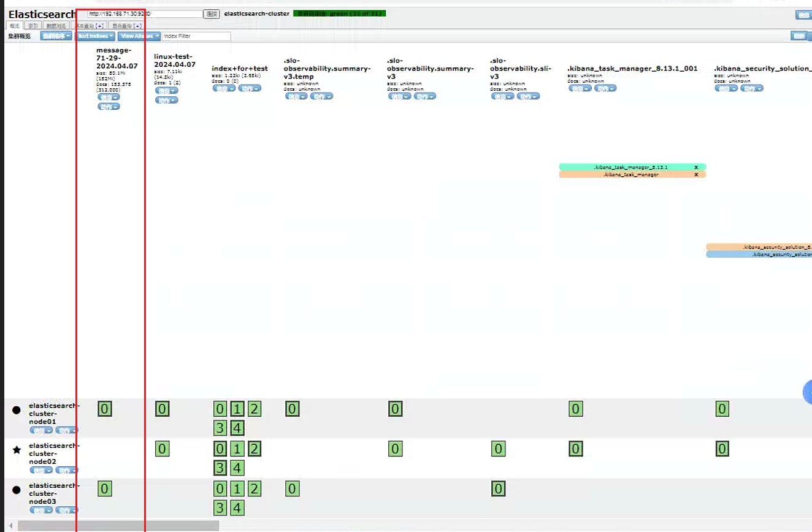Screen dimensions: 812x532
Task: Click the 连接 connect button
Action: pyautogui.click(x=212, y=13)
